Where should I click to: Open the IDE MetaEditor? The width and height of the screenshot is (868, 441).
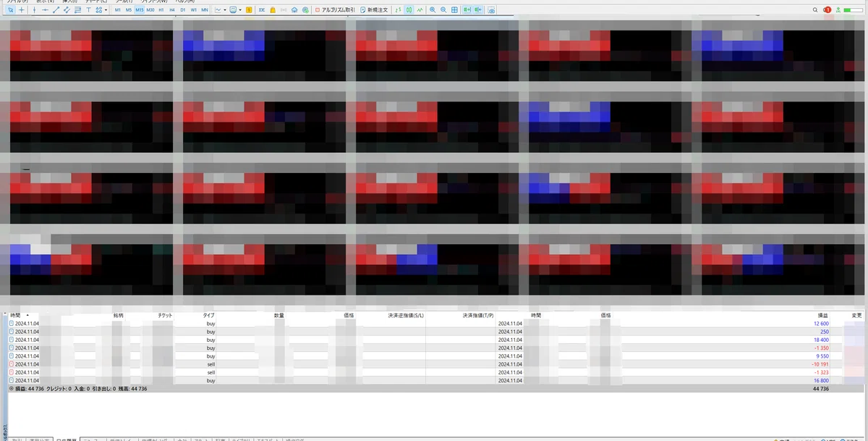click(x=262, y=10)
